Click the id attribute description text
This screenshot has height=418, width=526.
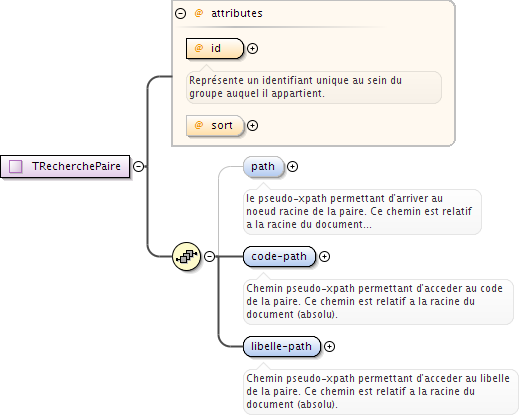[x=295, y=87]
